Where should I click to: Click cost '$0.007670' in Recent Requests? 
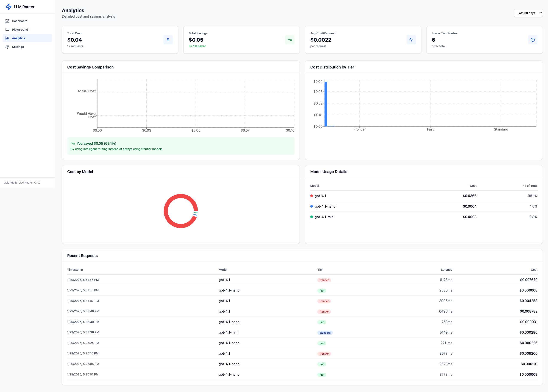coord(529,280)
